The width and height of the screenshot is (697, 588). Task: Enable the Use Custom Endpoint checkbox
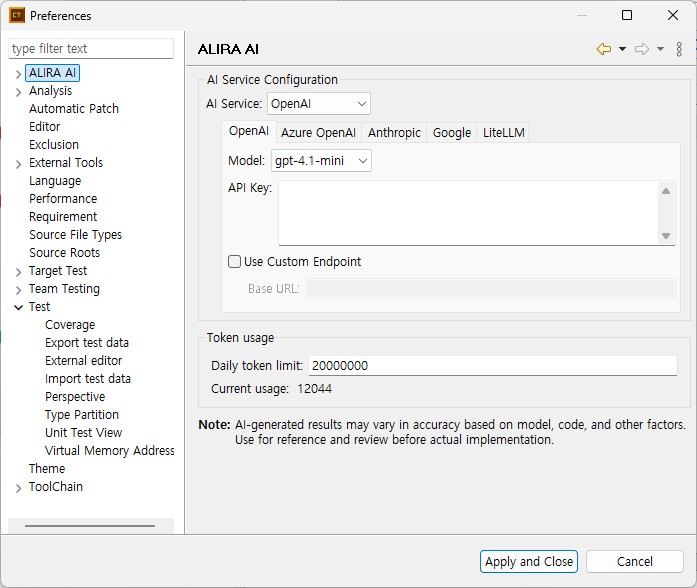point(234,261)
